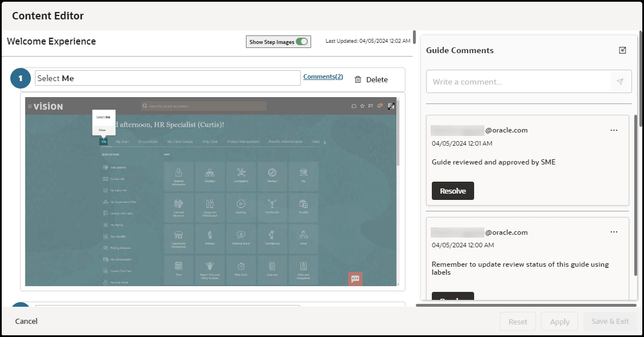The height and width of the screenshot is (337, 644).
Task: Click the Directory app tile icon
Action: point(210,172)
